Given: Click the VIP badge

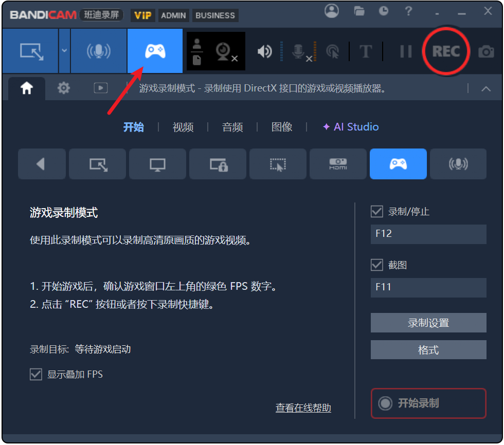Looking at the screenshot, I should 143,15.
